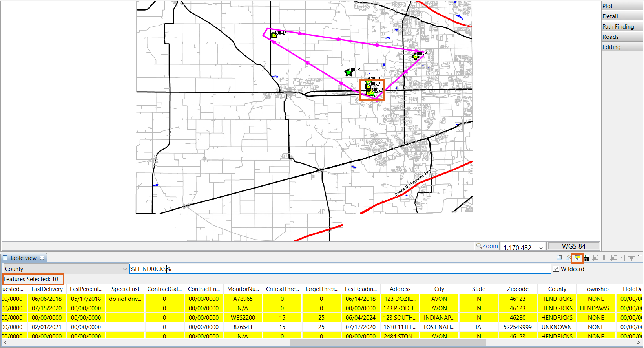Click the promote selected rows icon
This screenshot has width=644, height=348.
pyautogui.click(x=577, y=258)
